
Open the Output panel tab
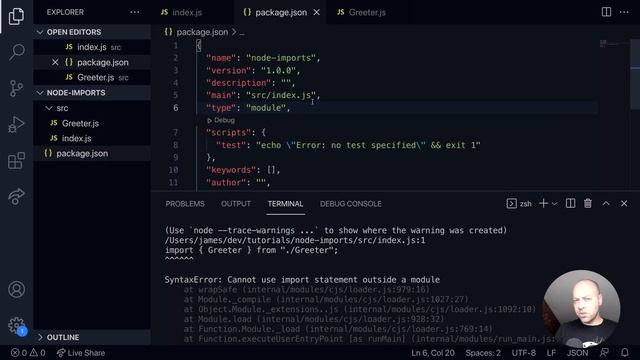236,204
